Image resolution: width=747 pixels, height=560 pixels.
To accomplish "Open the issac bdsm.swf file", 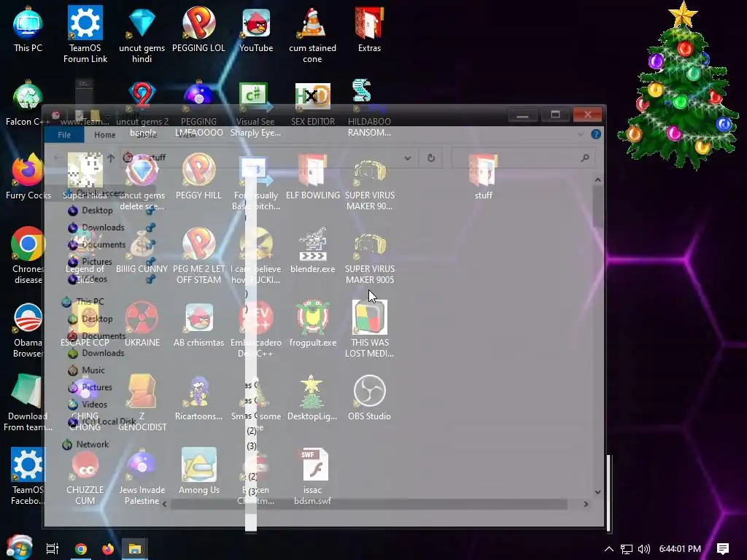I will point(314,464).
